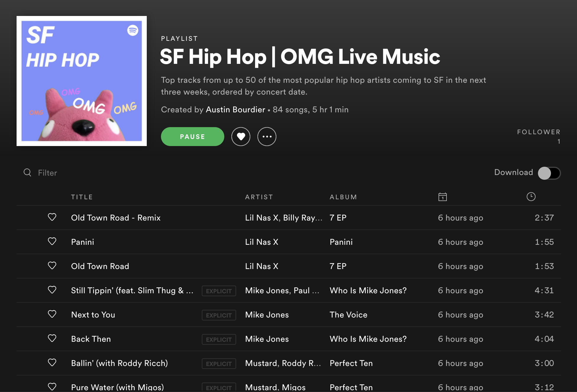Select the track 'Old Town Road'
Screen dimensions: 577x392
[x=100, y=266]
